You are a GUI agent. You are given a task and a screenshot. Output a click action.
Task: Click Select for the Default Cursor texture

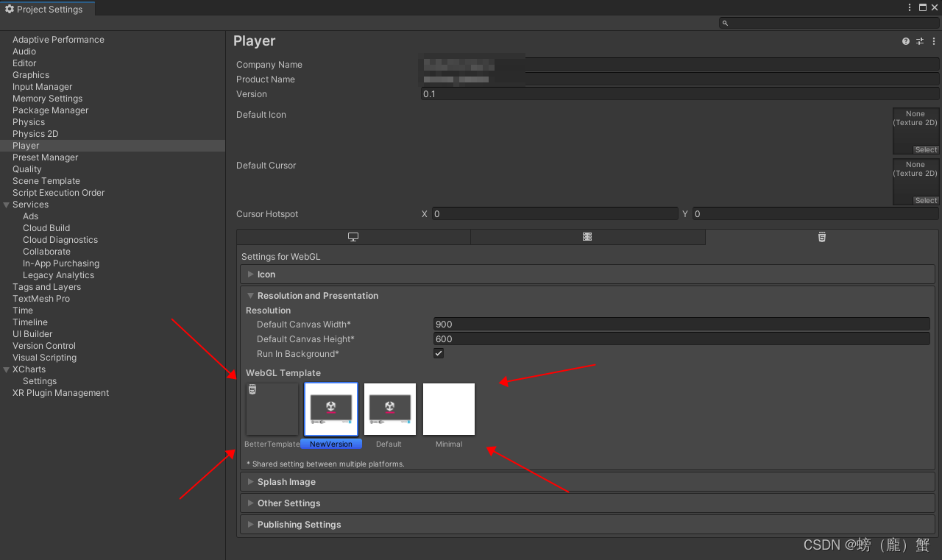tap(926, 199)
